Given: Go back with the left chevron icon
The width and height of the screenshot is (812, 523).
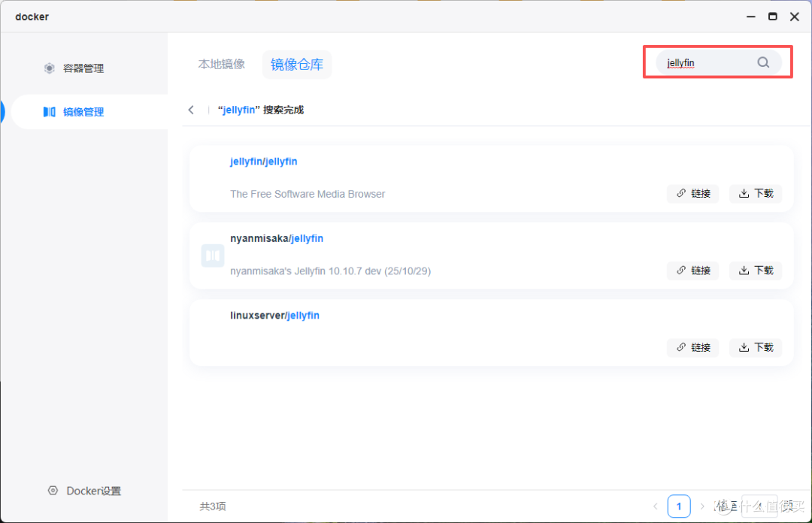Looking at the screenshot, I should (191, 110).
